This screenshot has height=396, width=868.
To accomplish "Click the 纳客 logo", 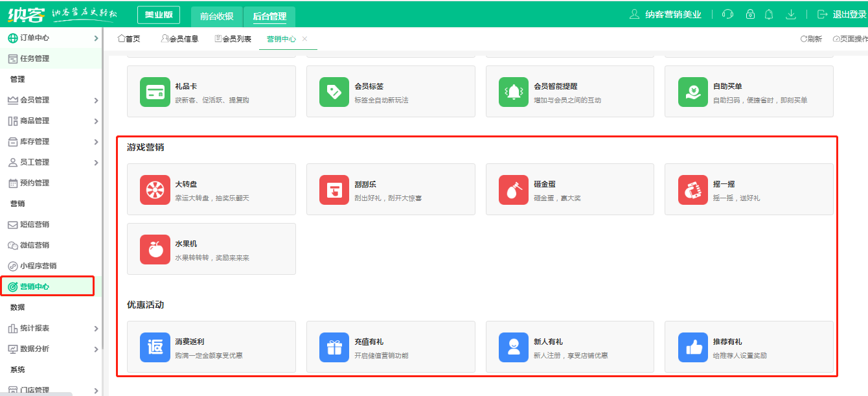I will (x=27, y=14).
